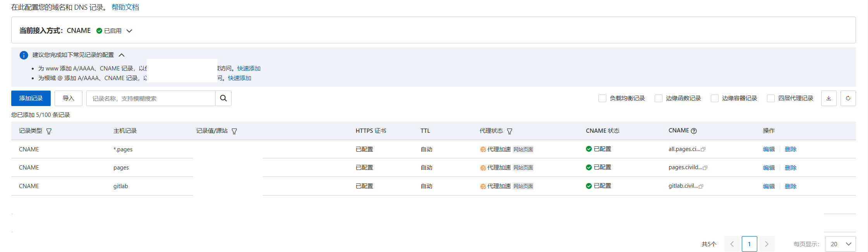Image resolution: width=868 pixels, height=252 pixels.
Task: Copy CNAME gitlab.civil... via copy icon
Action: point(701,186)
